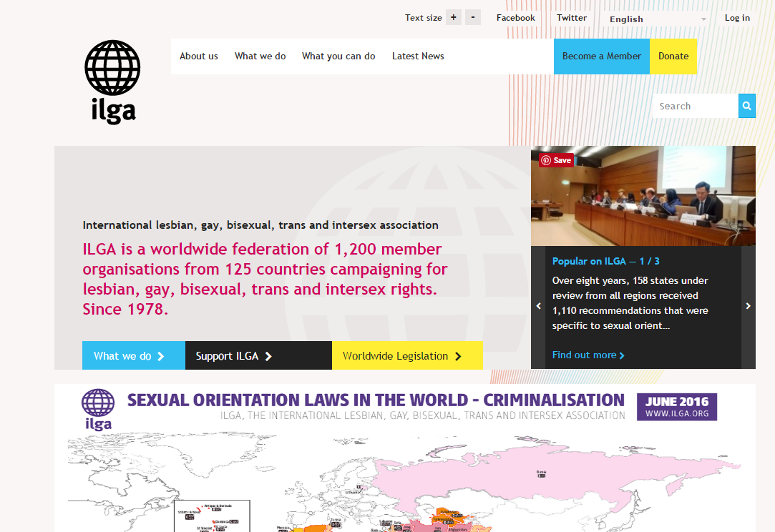
Task: Open the Facebook link
Action: [x=515, y=18]
